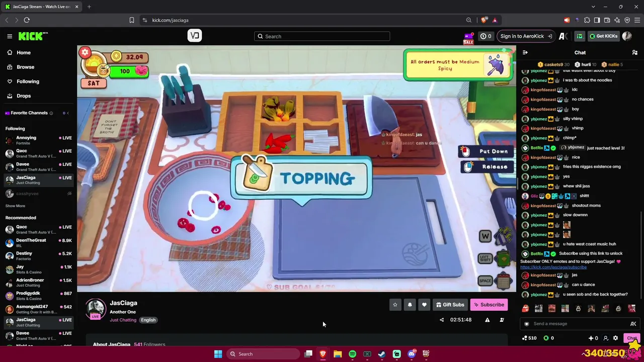Viewport: 644px width, 362px height.
Task: Bookmark this page in browser
Action: point(132,20)
